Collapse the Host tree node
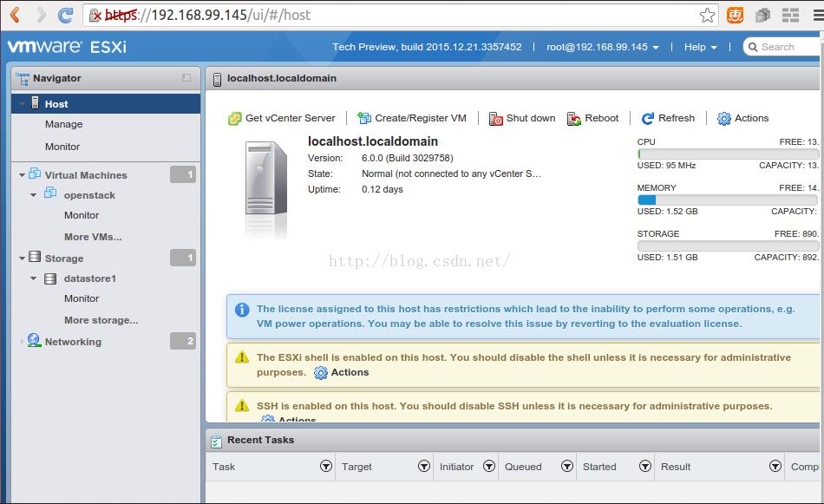Image resolution: width=824 pixels, height=504 pixels. (x=22, y=104)
